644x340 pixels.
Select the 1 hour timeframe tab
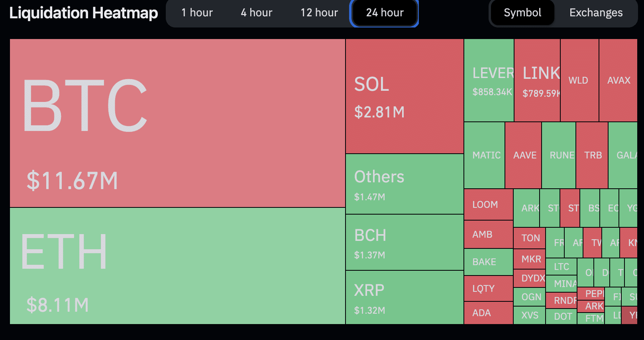click(x=197, y=13)
